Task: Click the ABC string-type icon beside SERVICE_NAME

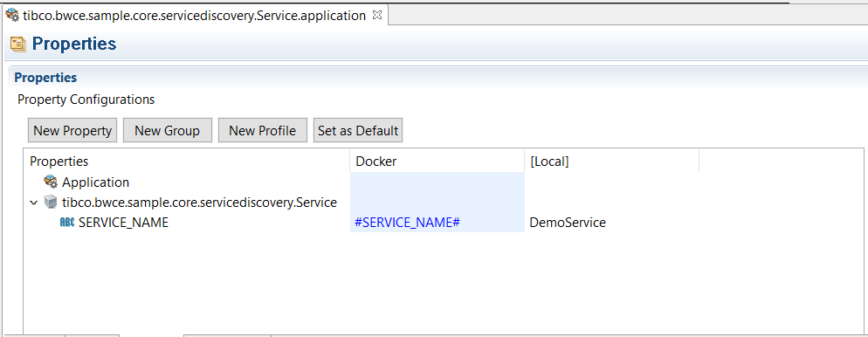Action: click(67, 223)
